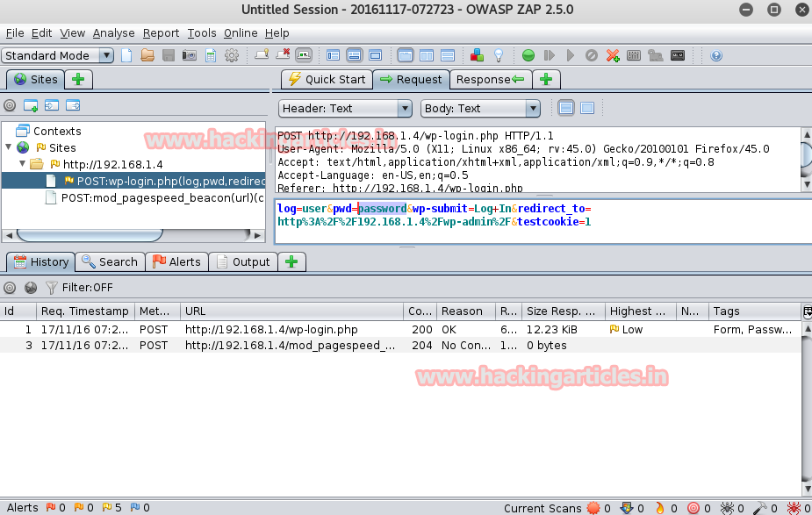Open the Body: Text dropdown

480,108
